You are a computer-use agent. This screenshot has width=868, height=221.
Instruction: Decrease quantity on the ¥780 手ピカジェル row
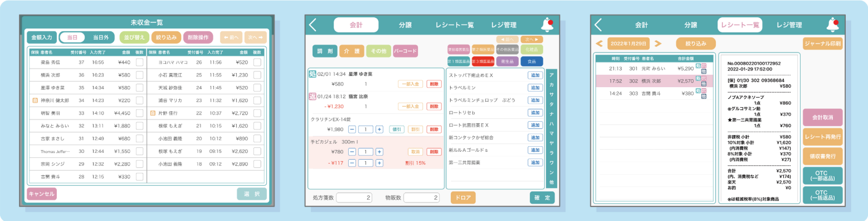point(352,152)
